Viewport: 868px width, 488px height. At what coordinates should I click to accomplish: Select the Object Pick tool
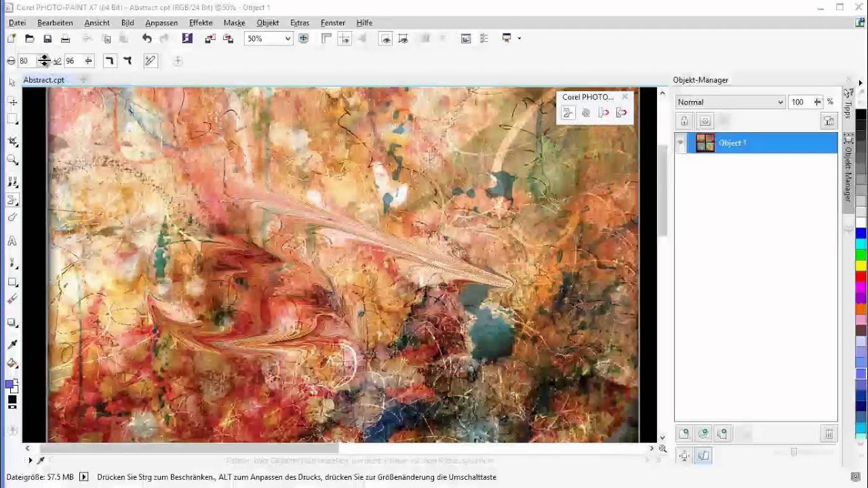coord(12,82)
